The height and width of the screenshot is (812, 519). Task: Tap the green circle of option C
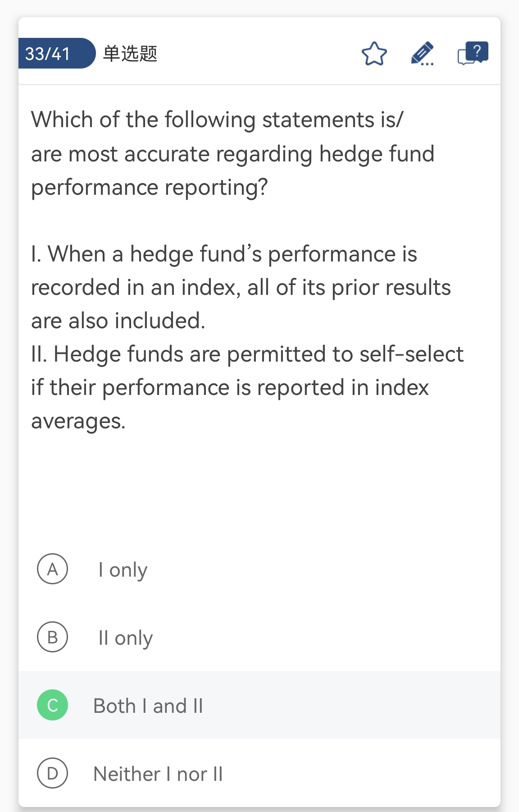pyautogui.click(x=53, y=705)
